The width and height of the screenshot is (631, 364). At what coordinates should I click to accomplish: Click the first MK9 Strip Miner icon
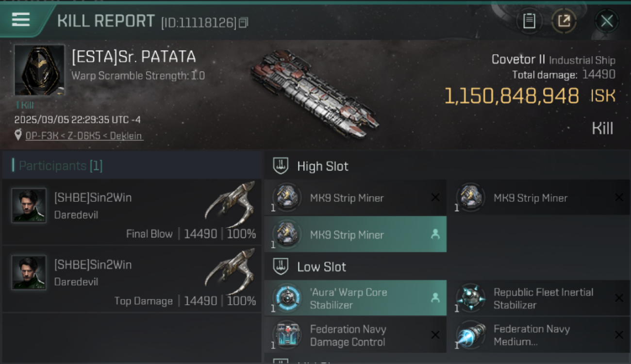coord(286,198)
